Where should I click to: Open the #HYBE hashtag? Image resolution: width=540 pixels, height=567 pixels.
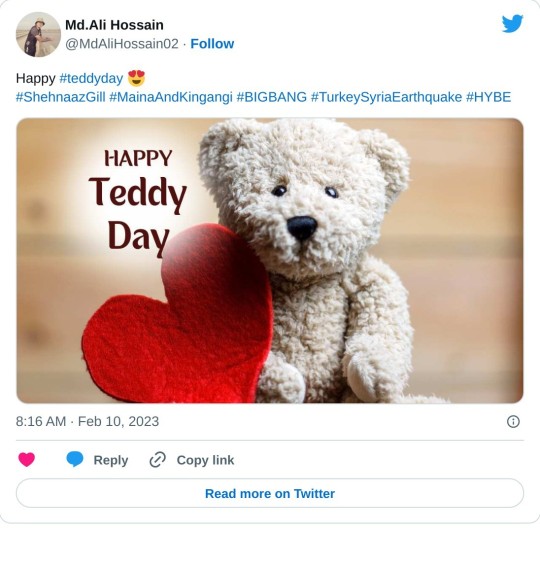(x=489, y=97)
